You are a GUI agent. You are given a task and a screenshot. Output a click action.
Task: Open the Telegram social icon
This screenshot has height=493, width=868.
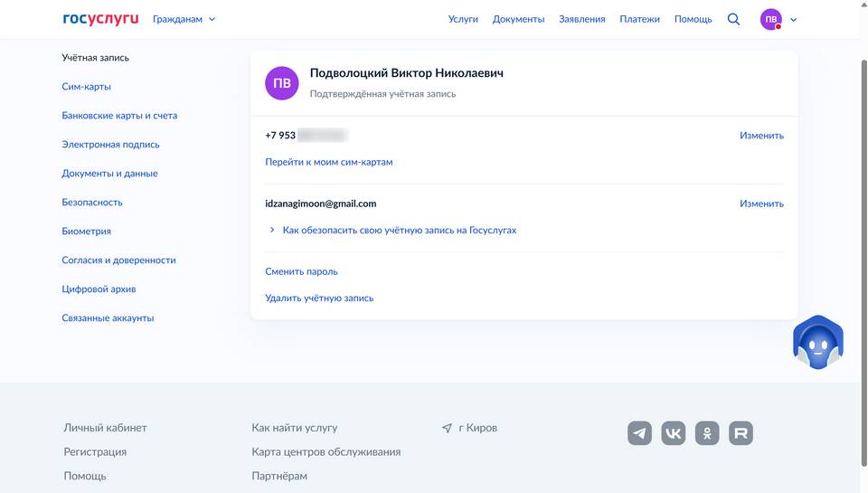click(639, 433)
